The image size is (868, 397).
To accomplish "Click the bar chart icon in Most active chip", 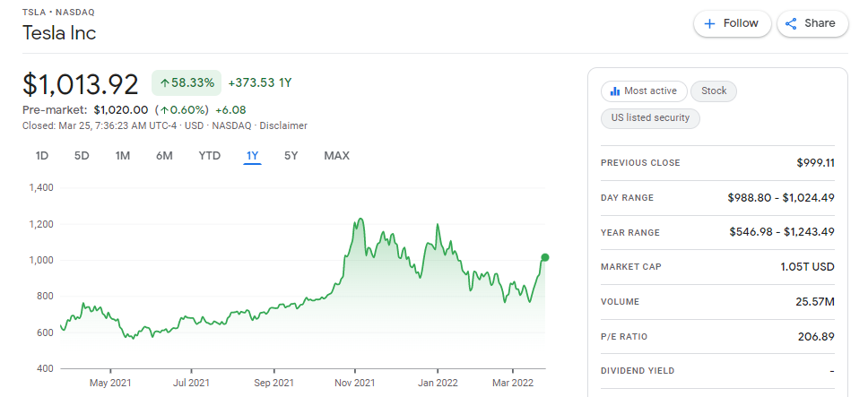I will coord(614,91).
